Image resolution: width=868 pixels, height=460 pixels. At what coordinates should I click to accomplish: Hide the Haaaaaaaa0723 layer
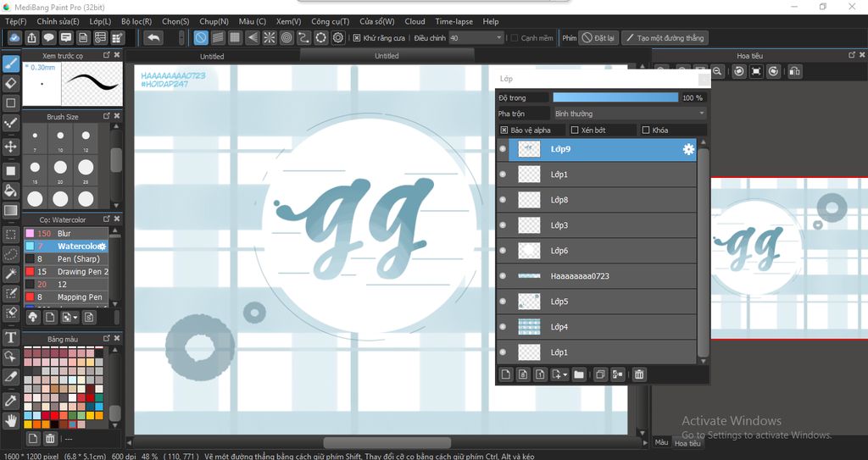coord(503,276)
